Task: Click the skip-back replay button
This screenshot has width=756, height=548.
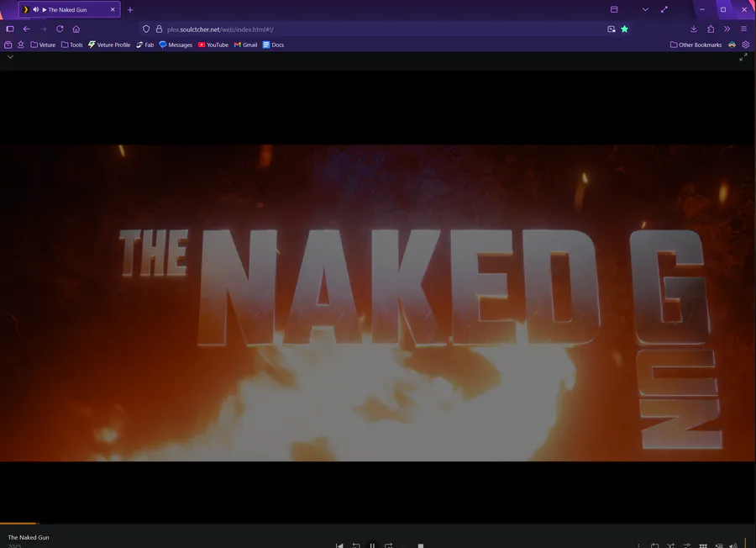Action: [356, 545]
